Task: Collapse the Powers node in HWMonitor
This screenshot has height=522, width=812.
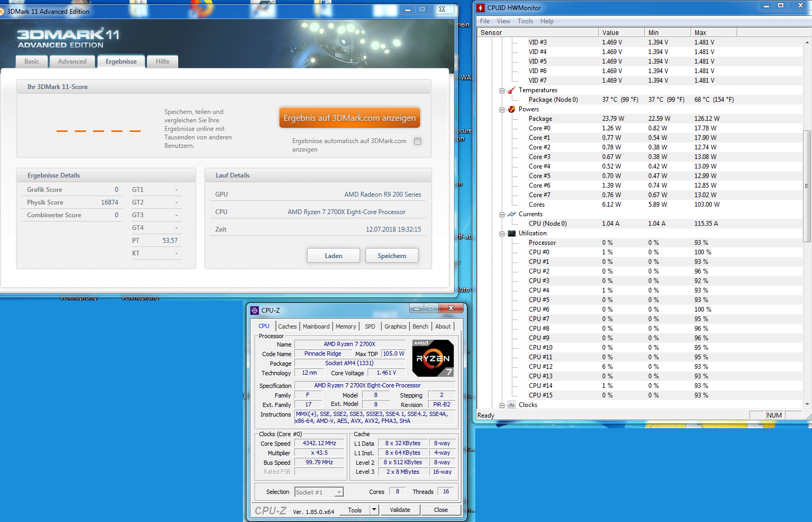Action: [x=502, y=110]
